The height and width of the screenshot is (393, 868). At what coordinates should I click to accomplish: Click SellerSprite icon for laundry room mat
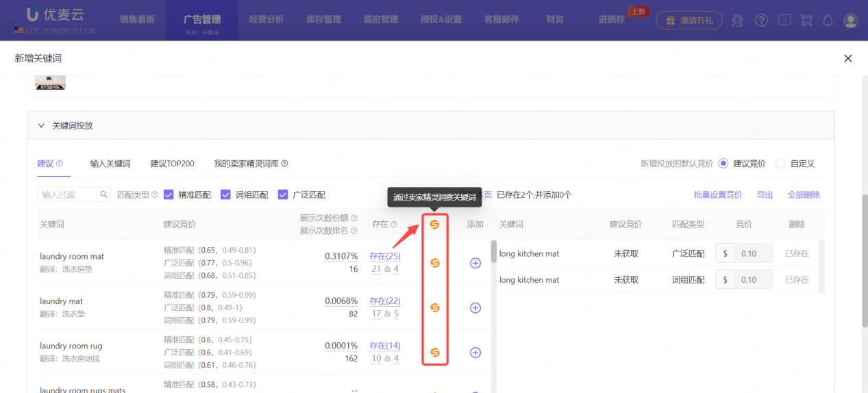434,263
